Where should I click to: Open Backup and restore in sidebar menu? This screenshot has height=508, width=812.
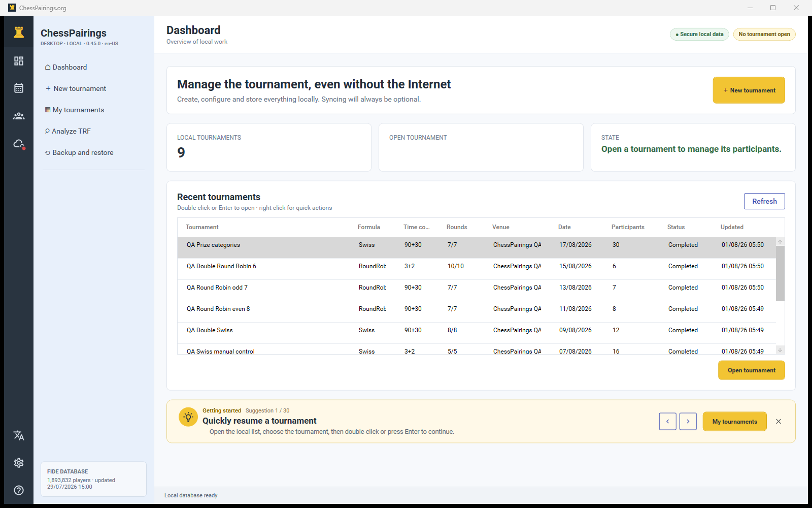coord(79,152)
